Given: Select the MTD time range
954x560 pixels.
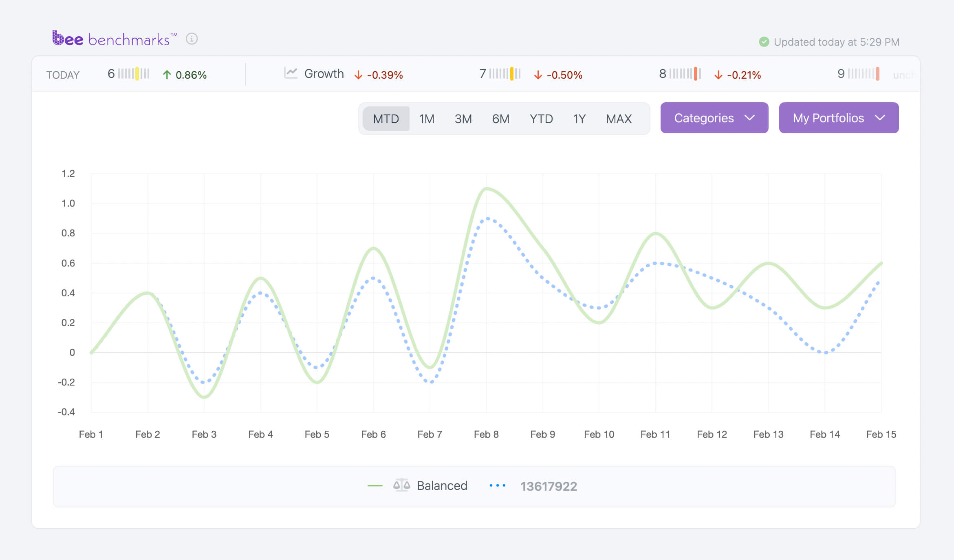Looking at the screenshot, I should (x=386, y=118).
